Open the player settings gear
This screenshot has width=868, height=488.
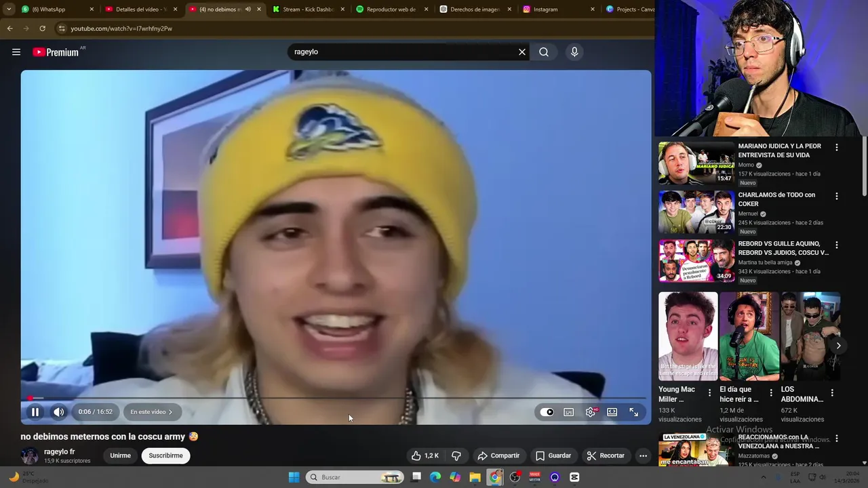591,412
